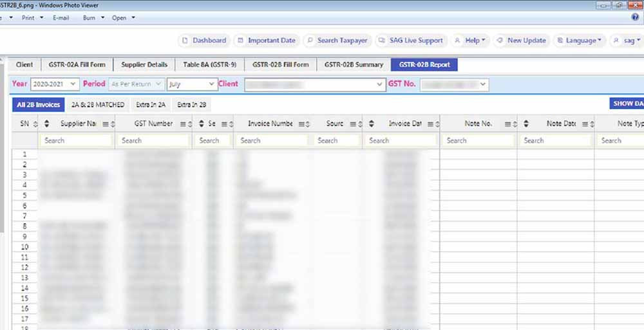Click the Search Taxpayer button

pos(337,41)
